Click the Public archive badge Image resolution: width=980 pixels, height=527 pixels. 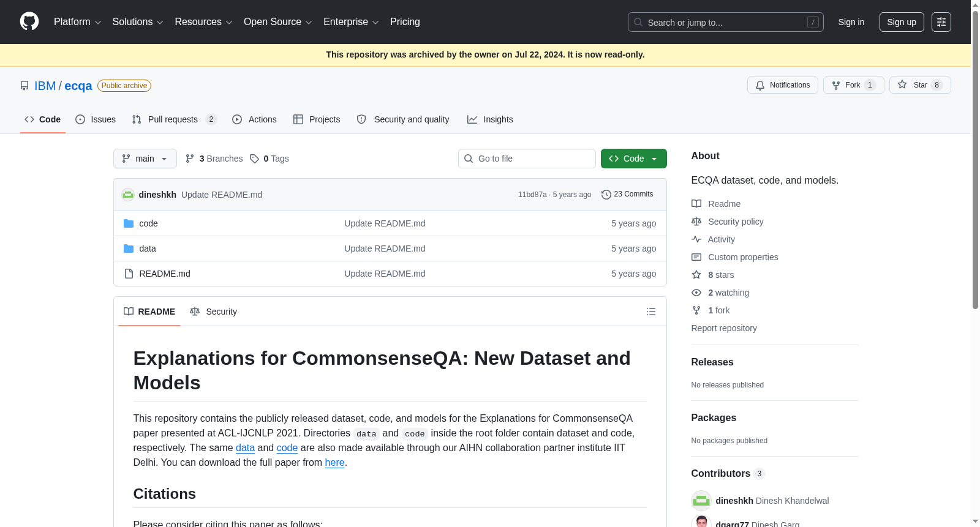tap(124, 86)
